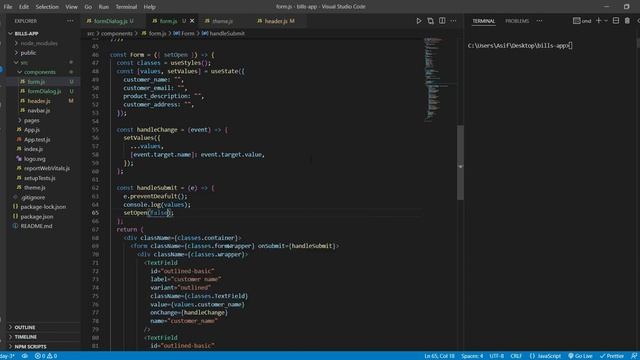Open formDialog.js in explorer tree

(44, 91)
